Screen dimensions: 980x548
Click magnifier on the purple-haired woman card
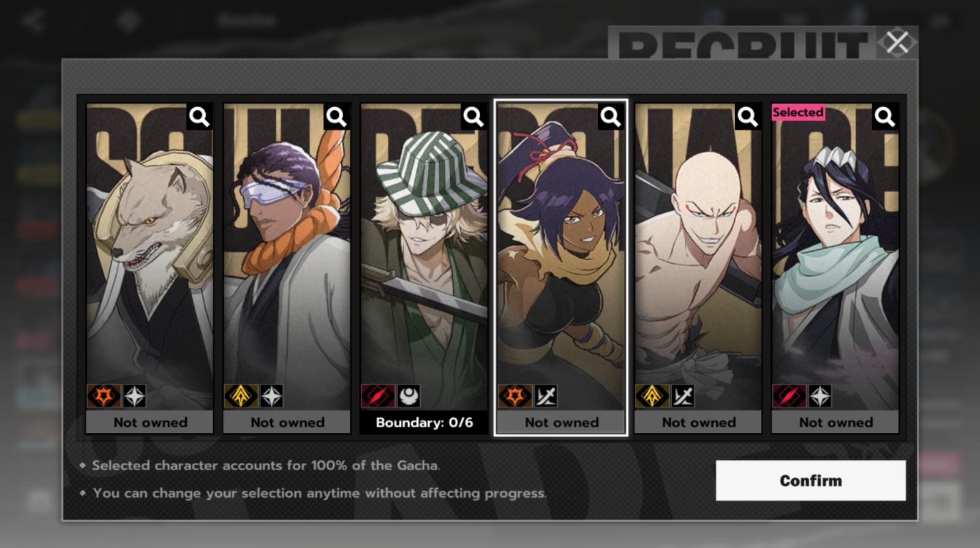(611, 116)
